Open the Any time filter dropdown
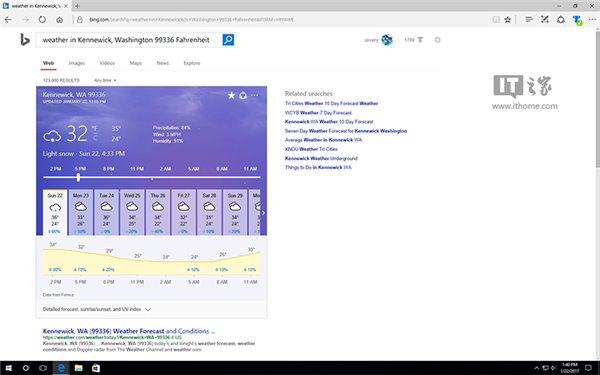The height and width of the screenshot is (375, 600). point(105,80)
